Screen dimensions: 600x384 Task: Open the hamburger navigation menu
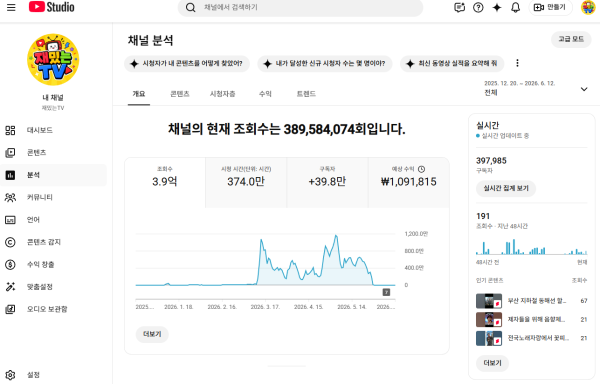pyautogui.click(x=11, y=7)
